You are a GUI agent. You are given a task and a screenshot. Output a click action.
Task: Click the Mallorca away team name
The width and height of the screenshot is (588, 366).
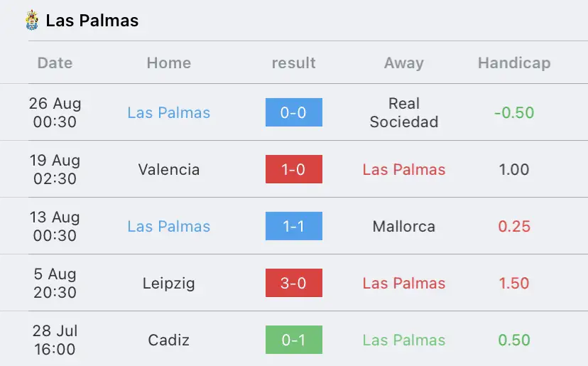[404, 227]
